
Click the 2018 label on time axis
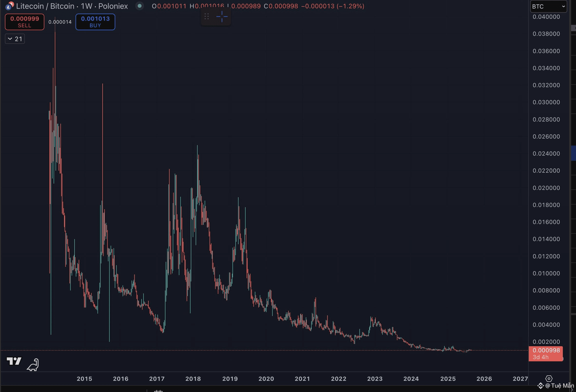[193, 379]
